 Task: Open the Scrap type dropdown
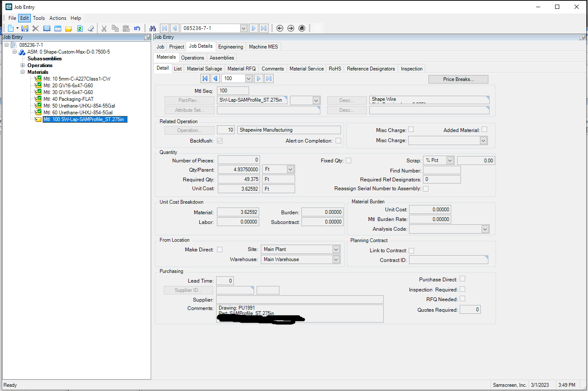click(x=450, y=161)
